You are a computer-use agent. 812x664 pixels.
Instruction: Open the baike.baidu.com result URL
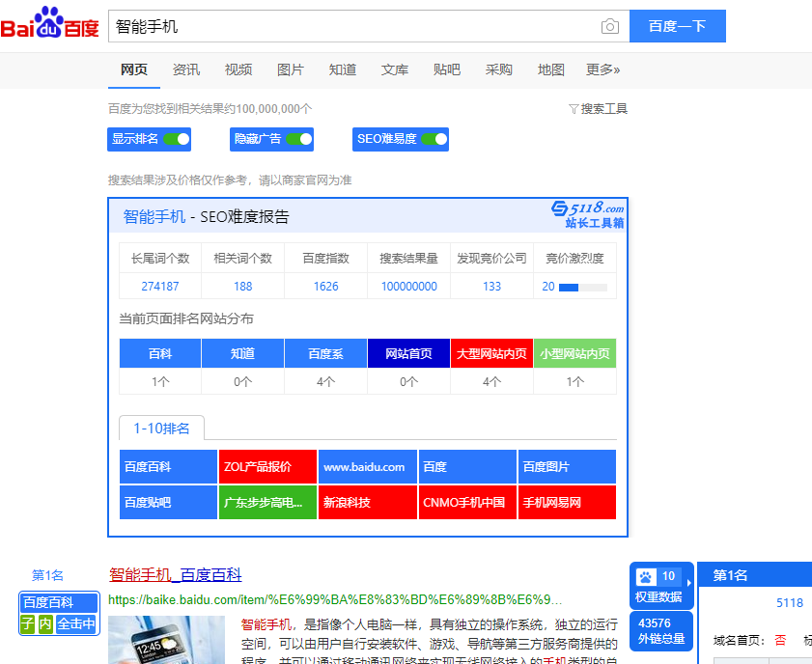coord(335,600)
